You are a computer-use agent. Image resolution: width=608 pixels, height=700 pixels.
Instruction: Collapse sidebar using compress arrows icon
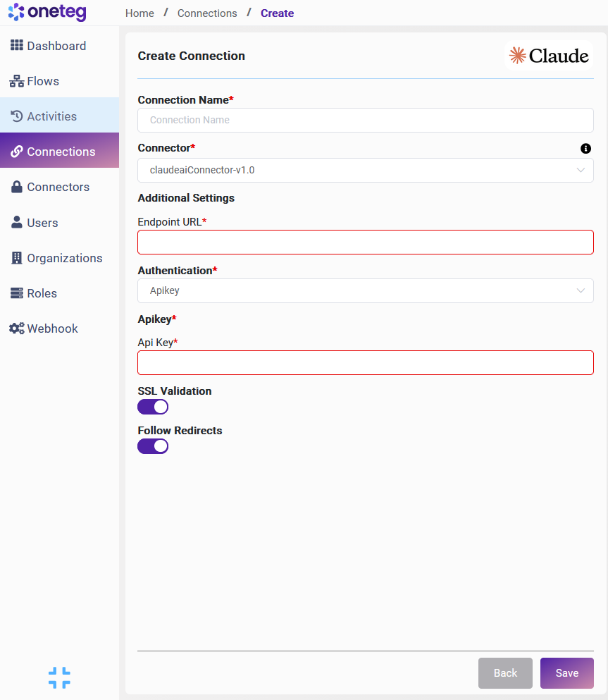59,677
